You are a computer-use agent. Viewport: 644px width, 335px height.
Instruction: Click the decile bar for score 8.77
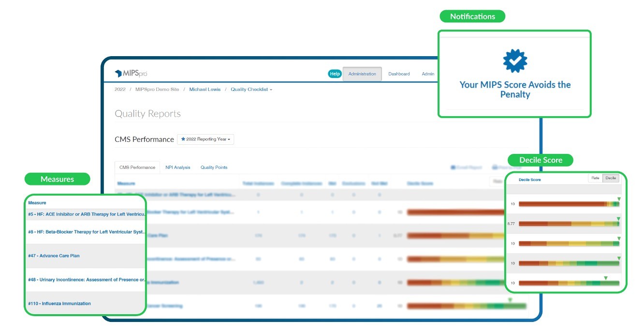[569, 224]
